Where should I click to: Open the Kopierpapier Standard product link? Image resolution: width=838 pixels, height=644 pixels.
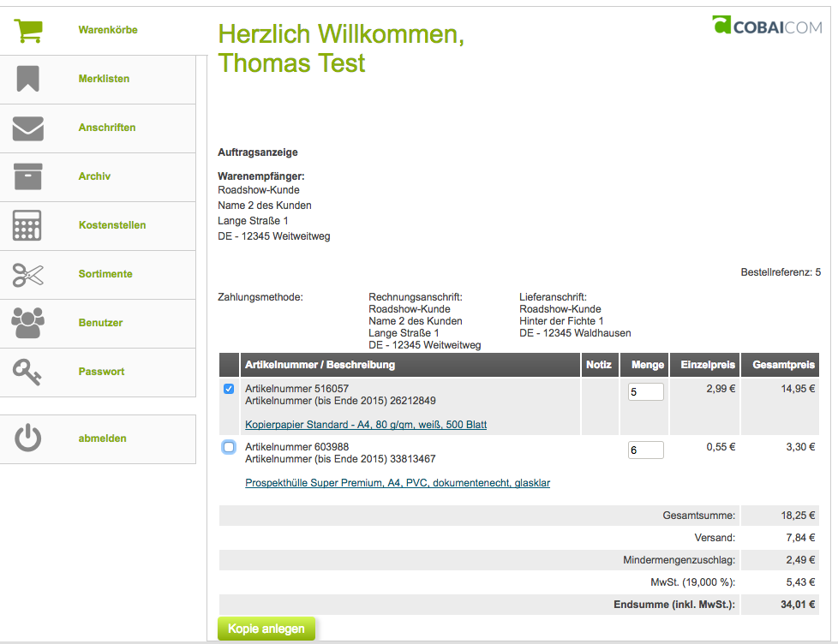tap(366, 425)
